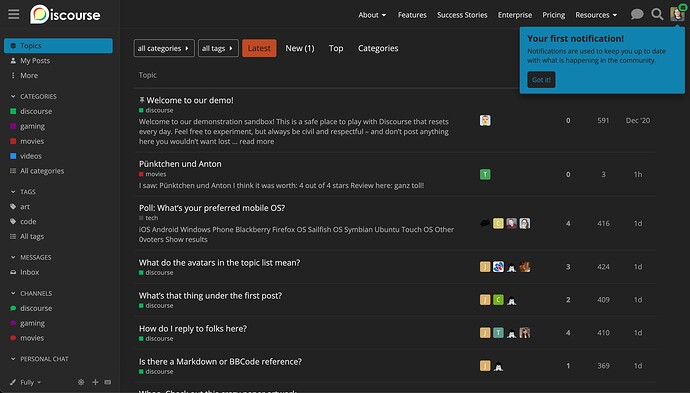Click the keyboard shortcuts icon in sidebar footer
This screenshot has height=393, width=690.
click(x=108, y=382)
